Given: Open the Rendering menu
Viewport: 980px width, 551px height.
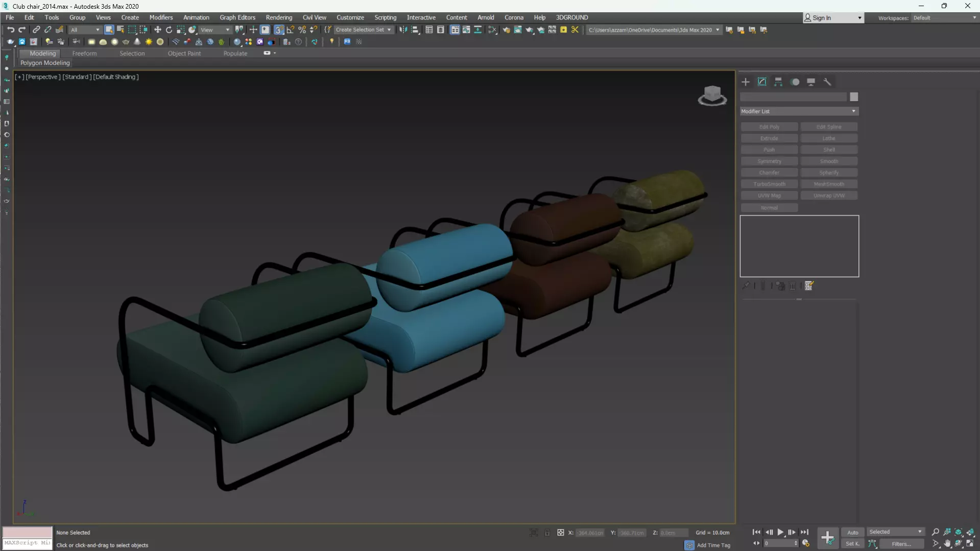Looking at the screenshot, I should tap(279, 17).
